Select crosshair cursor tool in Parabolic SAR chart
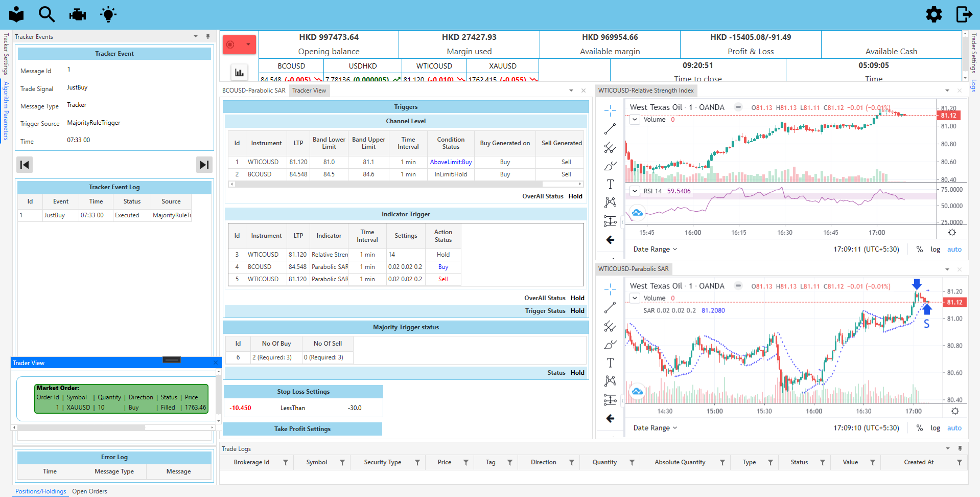980x497 pixels. (610, 289)
